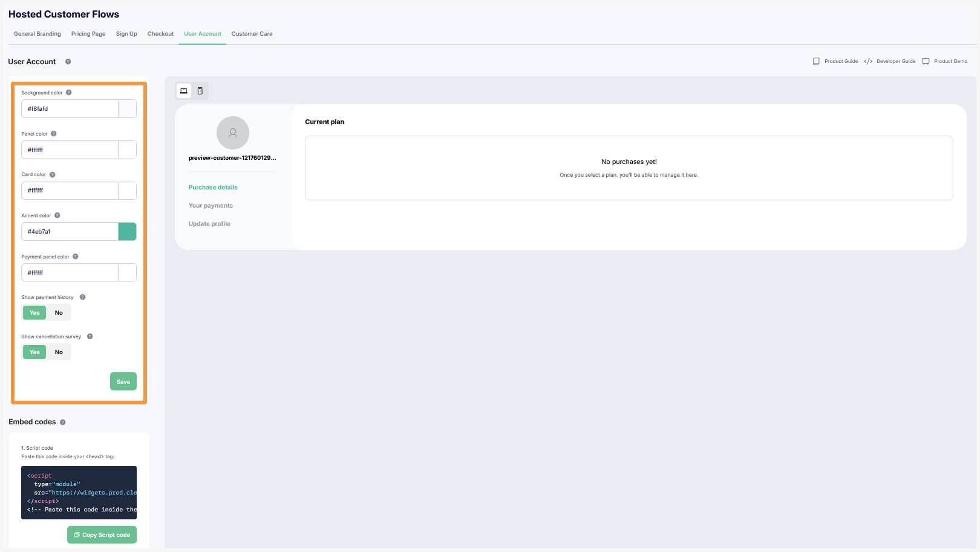The image size is (980, 552).
Task: Switch preview to mobile view icon
Action: [x=200, y=91]
